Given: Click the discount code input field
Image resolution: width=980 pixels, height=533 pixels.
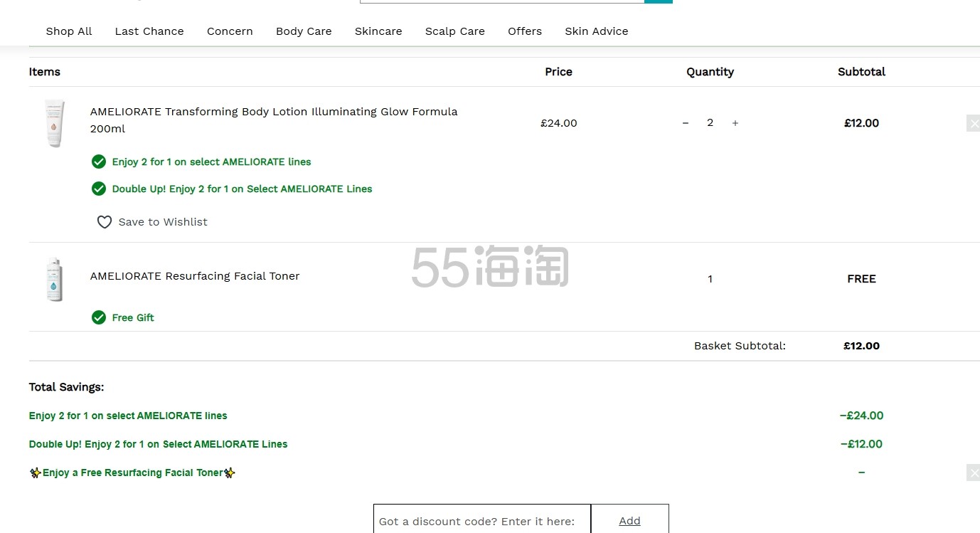Looking at the screenshot, I should [482, 519].
